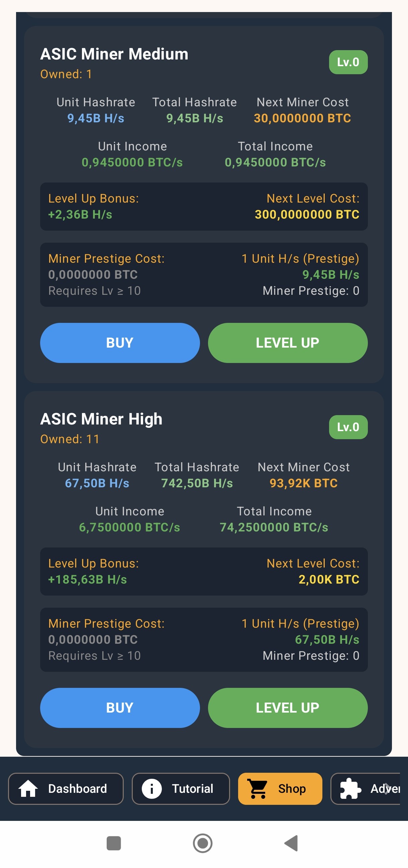This screenshot has height=868, width=408.
Task: Tap ASIC Miner High prestige cost panel
Action: click(204, 639)
